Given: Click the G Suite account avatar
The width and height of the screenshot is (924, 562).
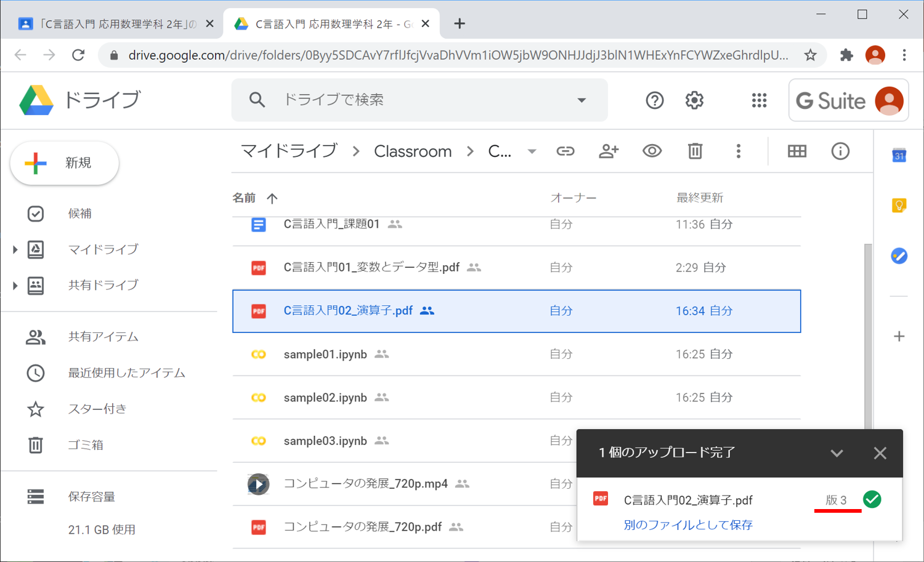Looking at the screenshot, I should pos(889,100).
